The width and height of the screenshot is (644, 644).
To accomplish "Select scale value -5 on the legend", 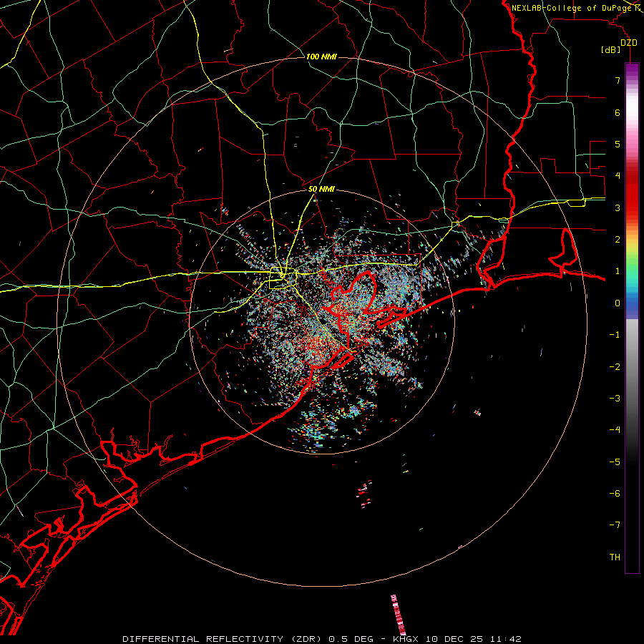I will click(615, 462).
